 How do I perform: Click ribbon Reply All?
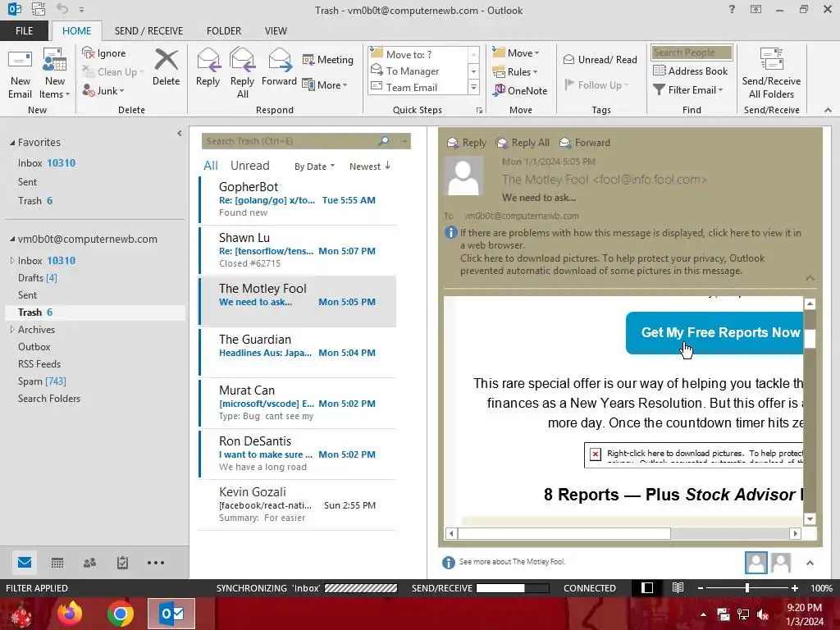242,74
